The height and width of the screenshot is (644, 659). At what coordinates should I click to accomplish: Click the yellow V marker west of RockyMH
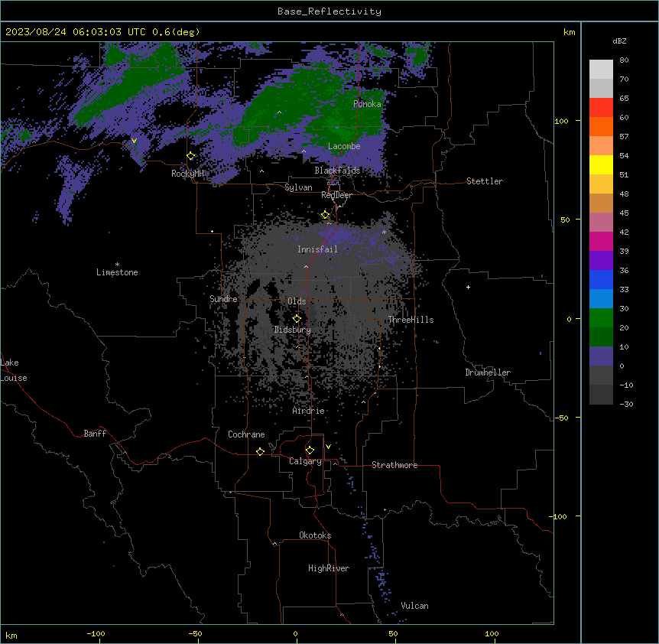tap(134, 141)
